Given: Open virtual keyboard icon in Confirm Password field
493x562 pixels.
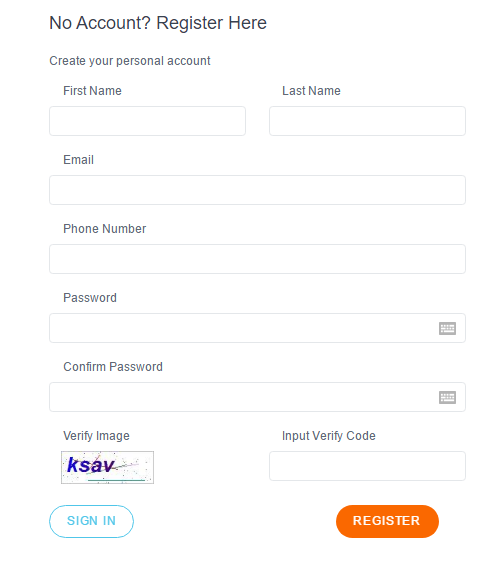Looking at the screenshot, I should (x=447, y=397).
